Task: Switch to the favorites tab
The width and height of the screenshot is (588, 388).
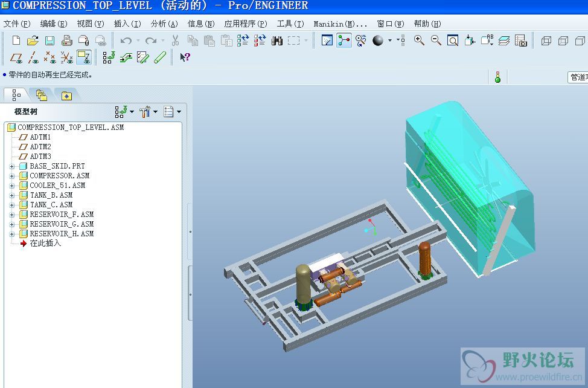Action: point(66,95)
